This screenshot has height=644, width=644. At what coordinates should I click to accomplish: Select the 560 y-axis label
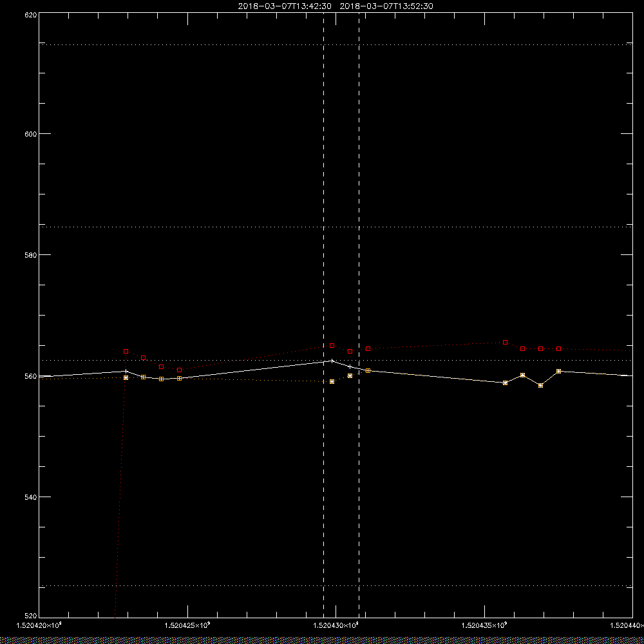point(31,376)
